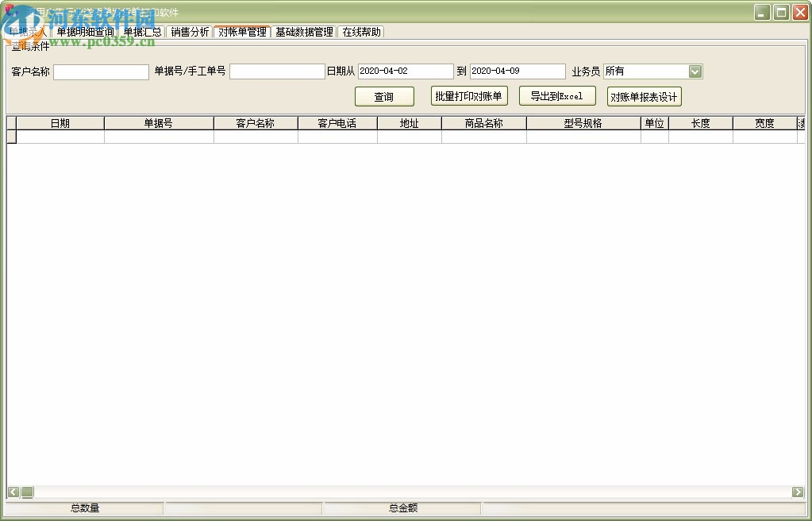Image resolution: width=812 pixels, height=521 pixels.
Task: Open the 销售分析 tab
Action: point(190,32)
